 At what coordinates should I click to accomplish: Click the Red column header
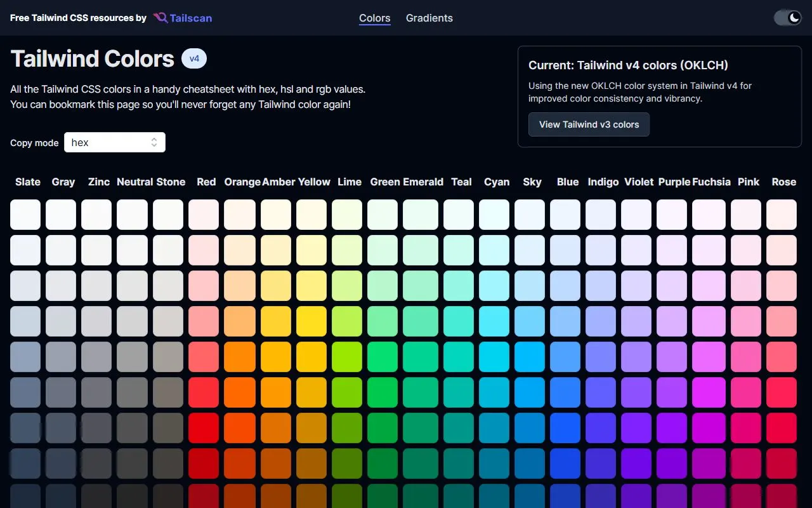[x=206, y=182]
